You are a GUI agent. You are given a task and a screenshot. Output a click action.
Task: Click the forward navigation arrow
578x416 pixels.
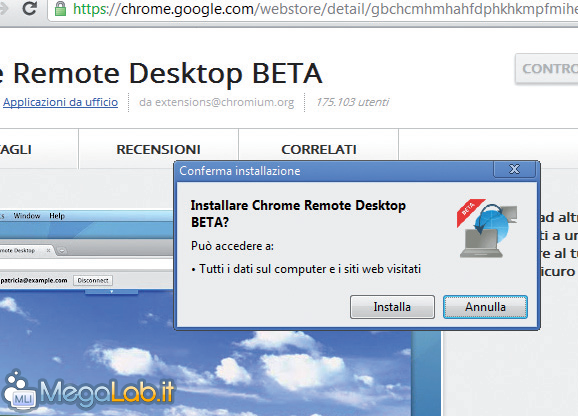pyautogui.click(x=4, y=8)
